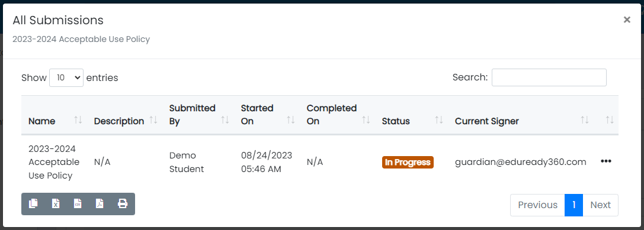Sort table by Completed On
Image resolution: width=644 pixels, height=230 pixels.
pyautogui.click(x=366, y=120)
